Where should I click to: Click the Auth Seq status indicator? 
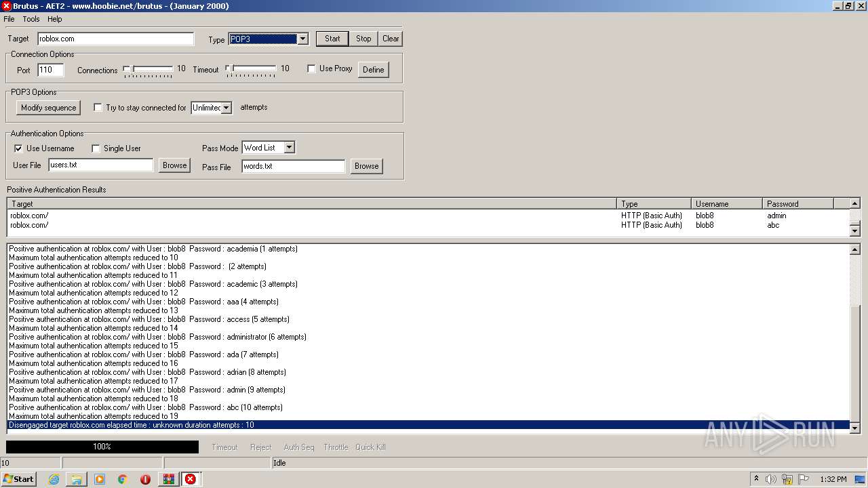tap(298, 447)
